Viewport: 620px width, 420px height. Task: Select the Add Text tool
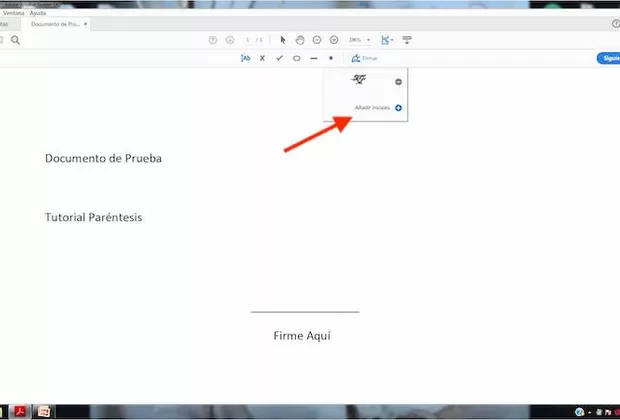pos(245,58)
